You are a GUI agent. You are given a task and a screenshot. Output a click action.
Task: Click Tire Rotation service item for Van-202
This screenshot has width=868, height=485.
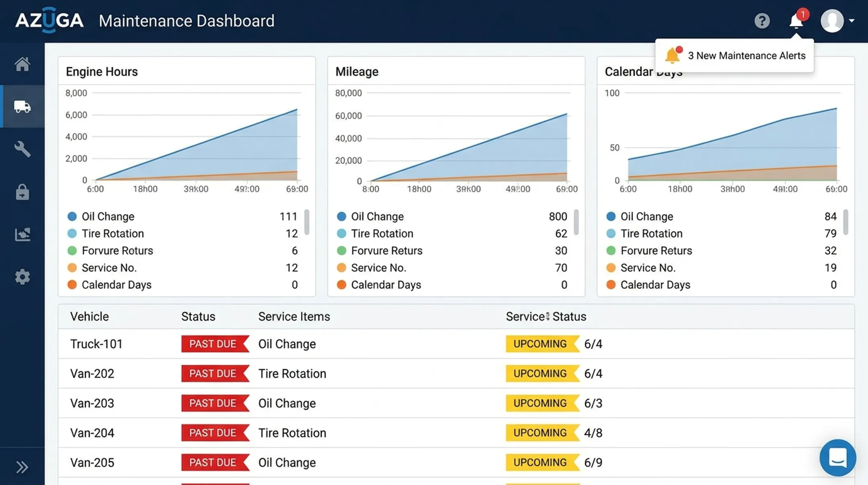click(292, 374)
